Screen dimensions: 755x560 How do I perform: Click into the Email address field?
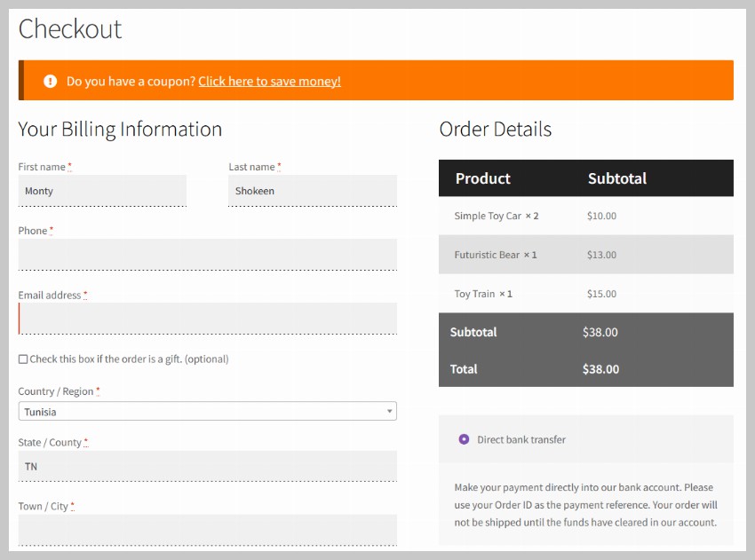207,319
